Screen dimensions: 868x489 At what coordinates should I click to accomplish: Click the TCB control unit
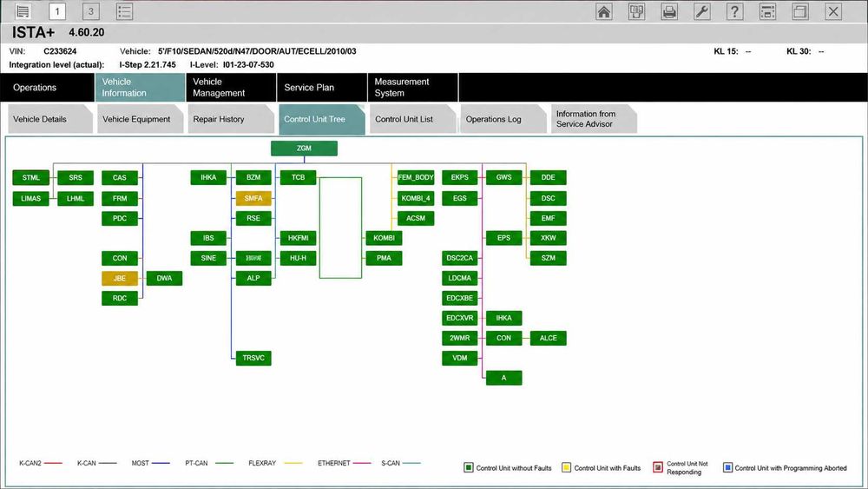pyautogui.click(x=299, y=178)
